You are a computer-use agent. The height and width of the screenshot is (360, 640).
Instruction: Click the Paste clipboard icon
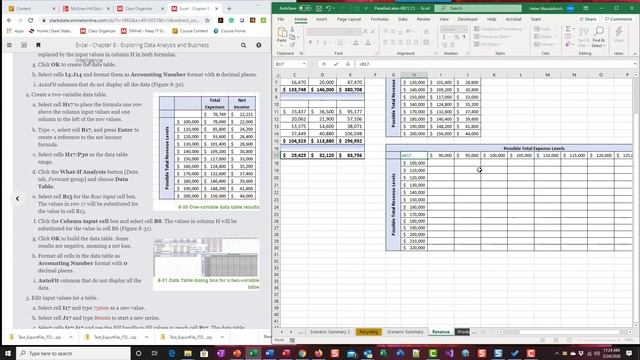282,33
